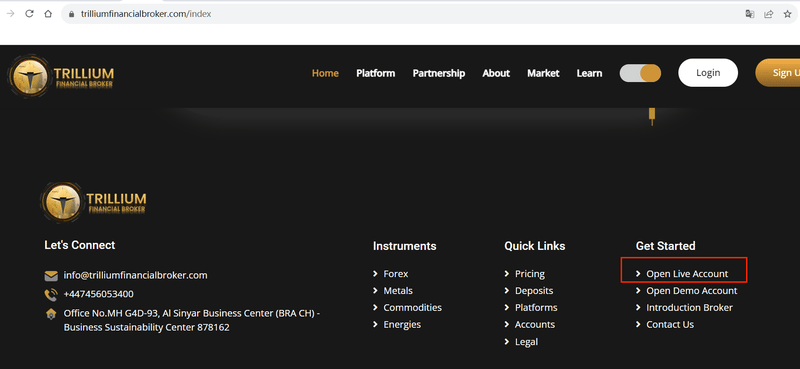The width and height of the screenshot is (800, 369).
Task: Click the phone icon beside the number
Action: point(51,294)
